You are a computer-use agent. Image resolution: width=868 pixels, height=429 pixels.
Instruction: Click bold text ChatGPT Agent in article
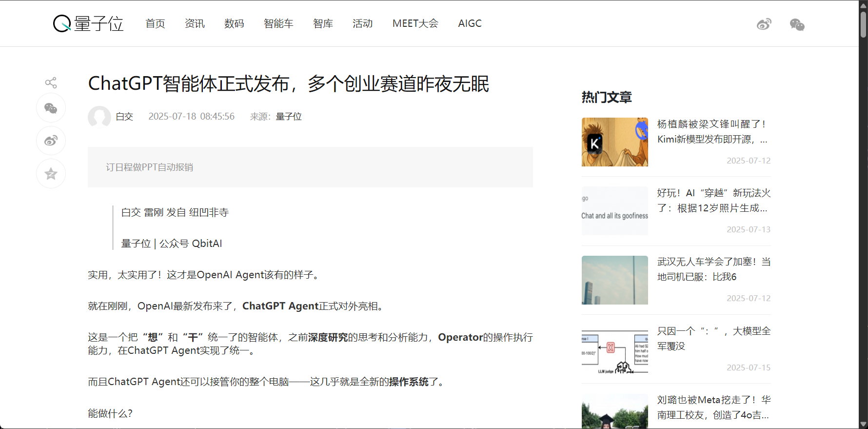280,306
